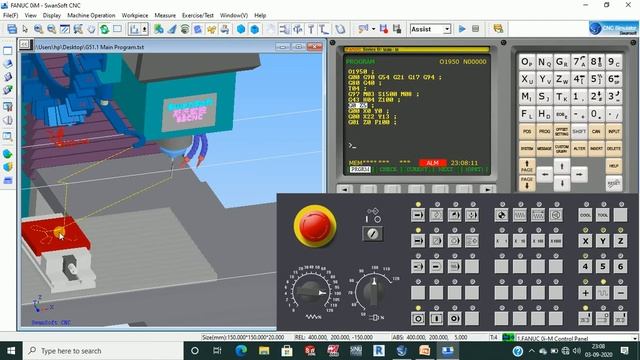The image size is (640, 360).
Task: Click the left arrow cursor key
Action: coord(544,174)
